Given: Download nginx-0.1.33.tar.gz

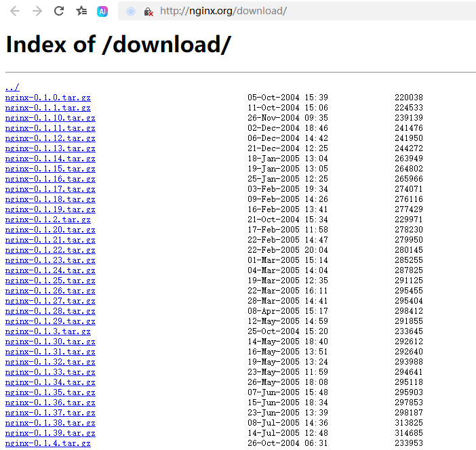Looking at the screenshot, I should pos(50,372).
